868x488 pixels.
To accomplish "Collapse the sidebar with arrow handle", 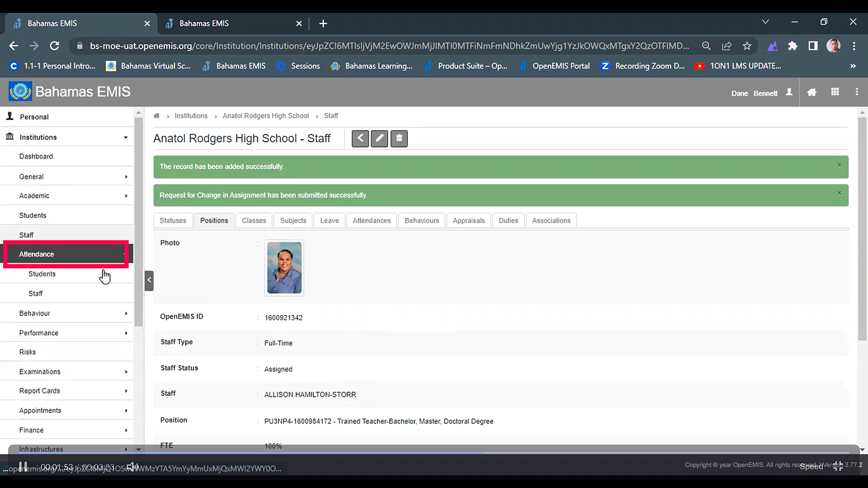I will (x=149, y=280).
